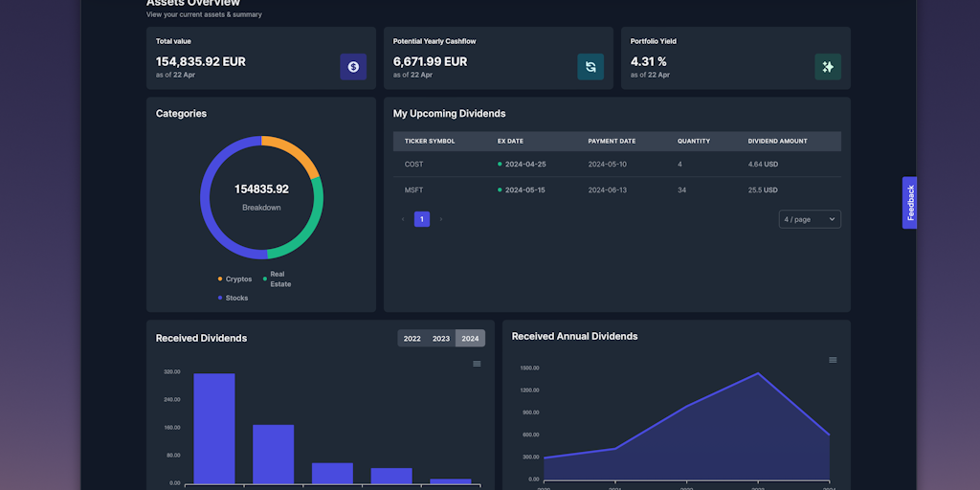
Task: Select the 2024 dividends tab
Action: [470, 339]
